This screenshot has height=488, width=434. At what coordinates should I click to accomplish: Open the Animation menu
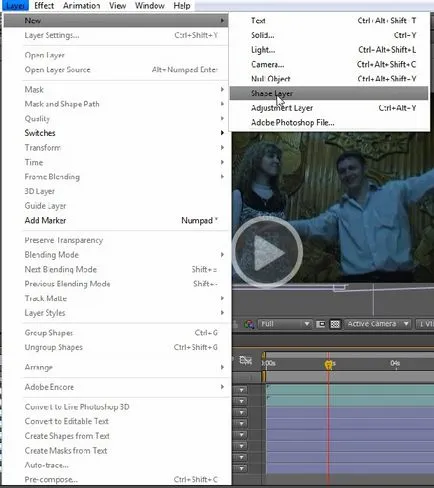(x=82, y=6)
